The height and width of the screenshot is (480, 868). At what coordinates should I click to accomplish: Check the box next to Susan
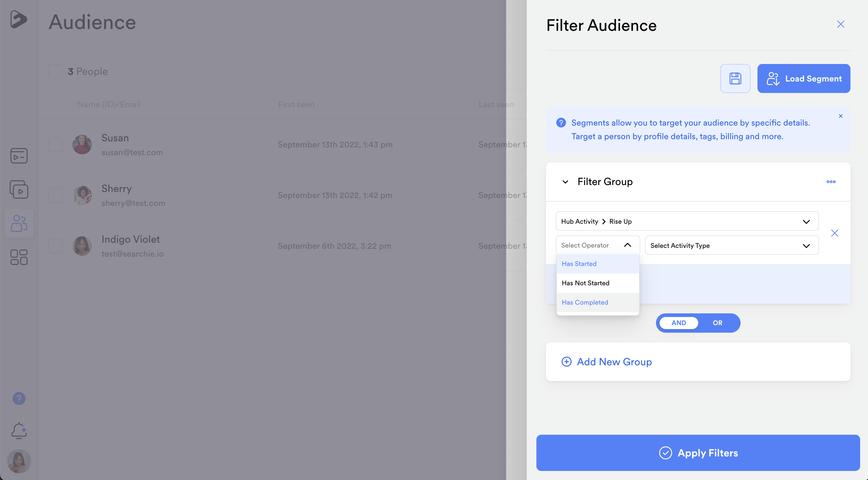coord(55,145)
